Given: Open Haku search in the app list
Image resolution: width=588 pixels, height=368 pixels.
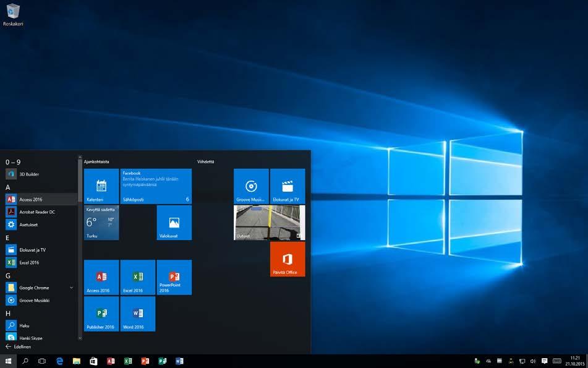Looking at the screenshot, I should pyautogui.click(x=41, y=325).
